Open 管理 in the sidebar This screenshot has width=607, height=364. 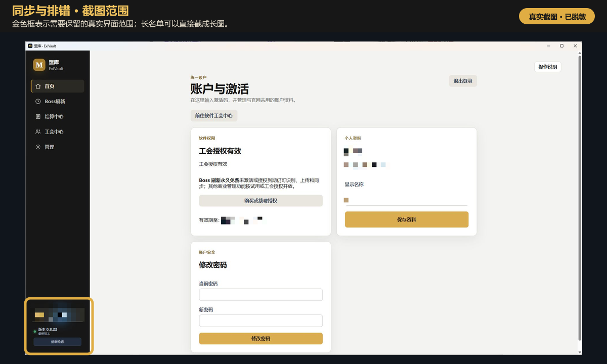57,147
